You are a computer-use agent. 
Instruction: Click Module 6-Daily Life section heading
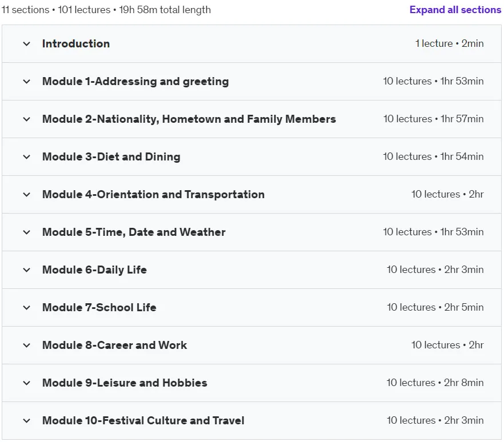tap(94, 270)
